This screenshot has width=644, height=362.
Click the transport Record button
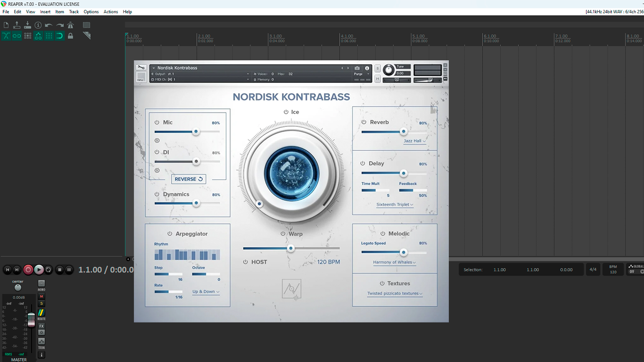[x=28, y=270]
